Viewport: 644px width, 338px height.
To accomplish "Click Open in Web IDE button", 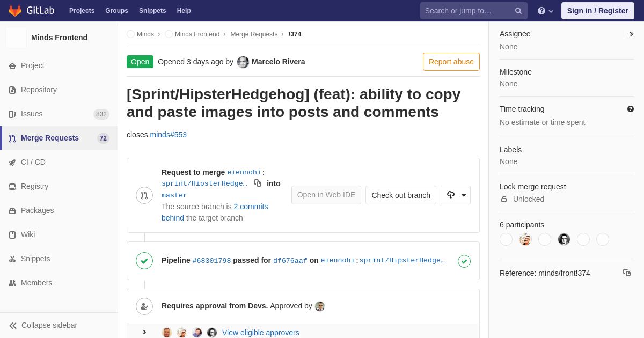I will pos(326,195).
